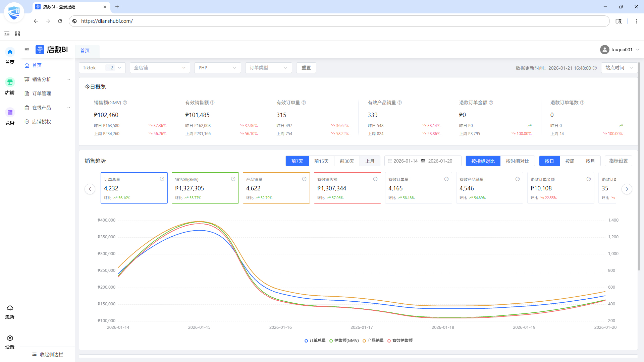Click the date range picker field

[x=423, y=161]
